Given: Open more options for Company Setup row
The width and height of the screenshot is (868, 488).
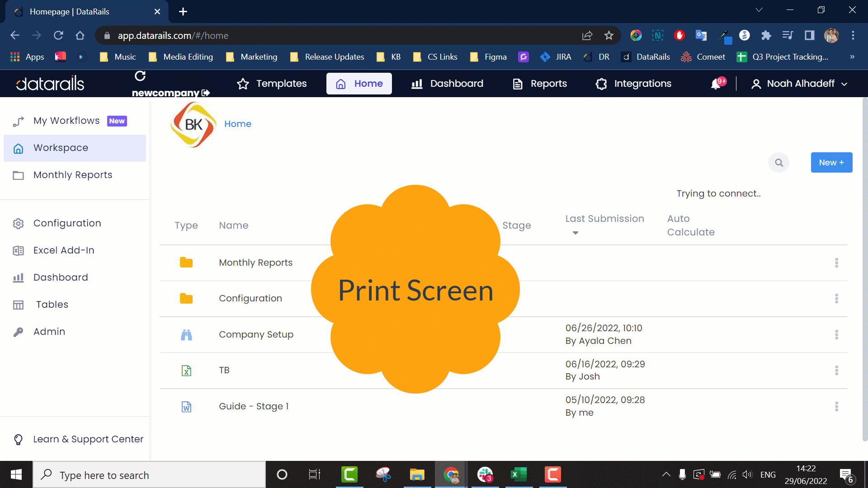Looking at the screenshot, I should 836,335.
